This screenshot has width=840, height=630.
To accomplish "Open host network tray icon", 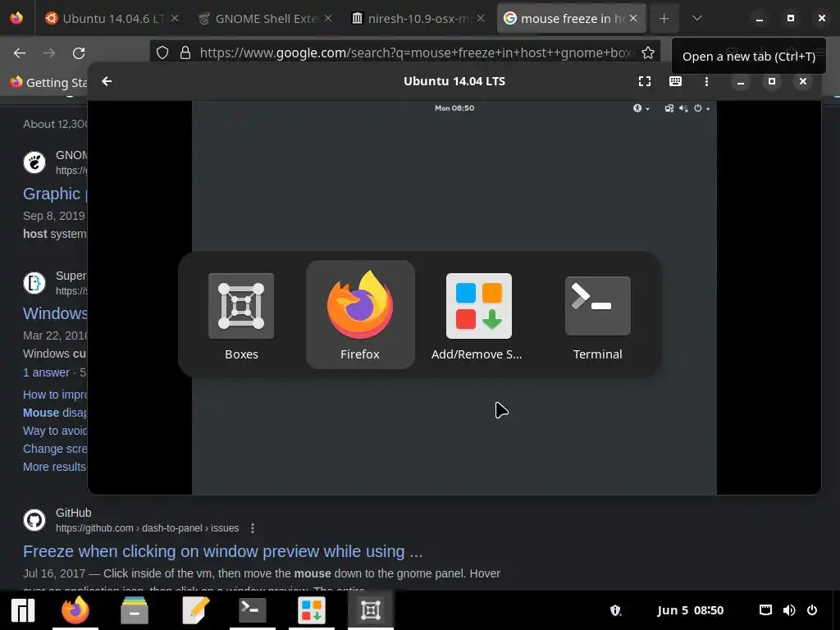I will pyautogui.click(x=765, y=610).
